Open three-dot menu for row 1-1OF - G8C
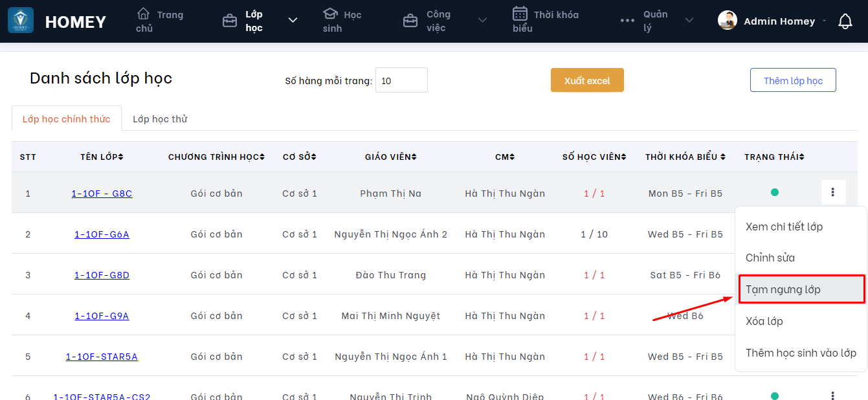This screenshot has height=400, width=868. (832, 192)
